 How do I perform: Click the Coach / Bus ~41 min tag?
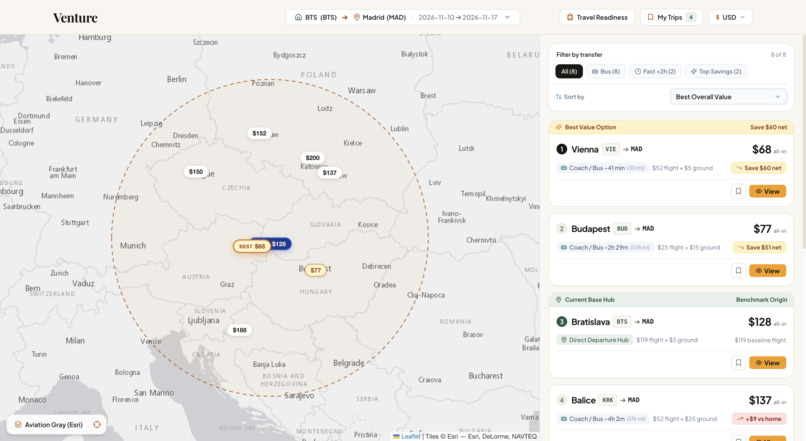602,168
